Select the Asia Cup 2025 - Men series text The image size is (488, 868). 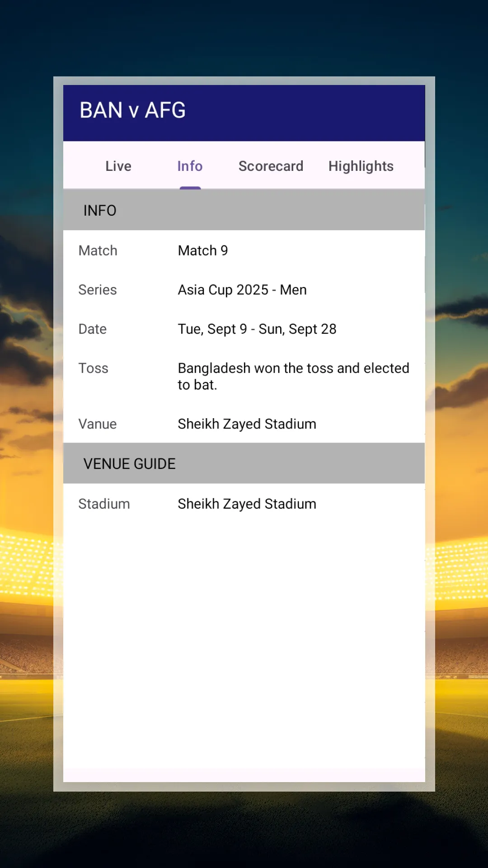point(242,290)
